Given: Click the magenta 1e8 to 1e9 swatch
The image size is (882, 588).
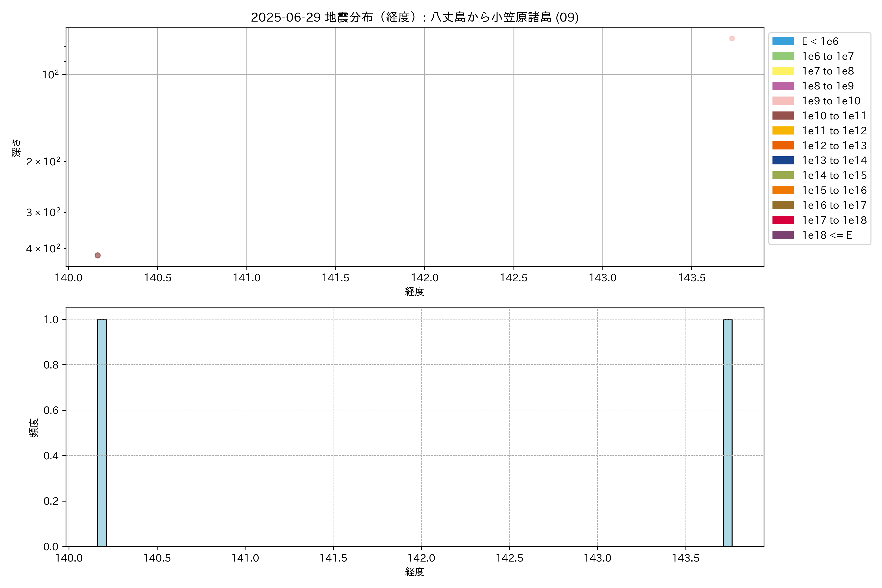Looking at the screenshot, I should coord(783,86).
